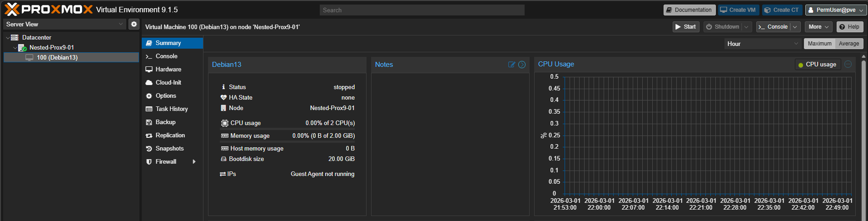The width and height of the screenshot is (868, 221).
Task: Open the Console options arrow
Action: click(x=795, y=27)
